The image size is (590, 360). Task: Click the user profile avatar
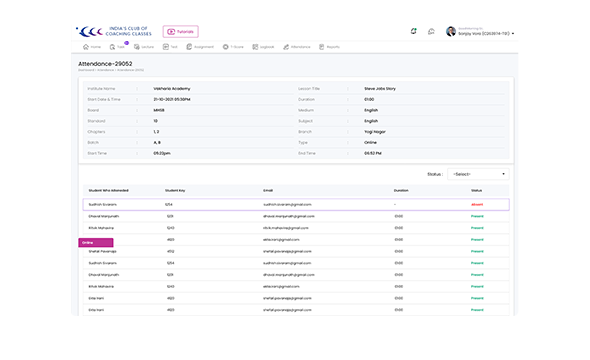pyautogui.click(x=451, y=32)
